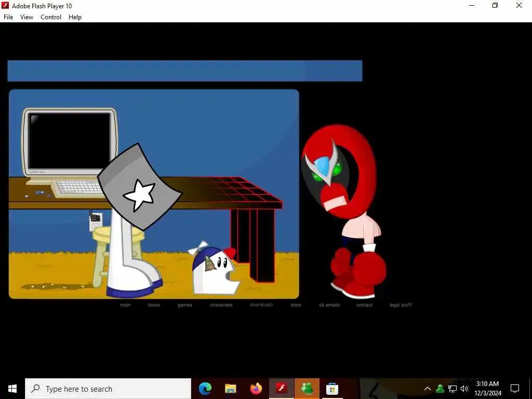Click the taskbar search box

point(108,389)
